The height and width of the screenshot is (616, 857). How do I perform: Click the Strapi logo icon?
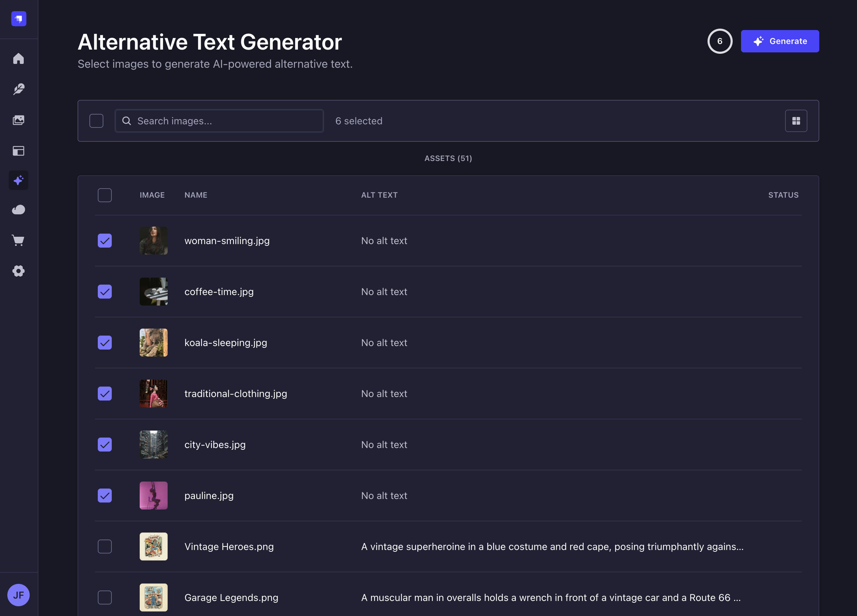click(x=19, y=19)
